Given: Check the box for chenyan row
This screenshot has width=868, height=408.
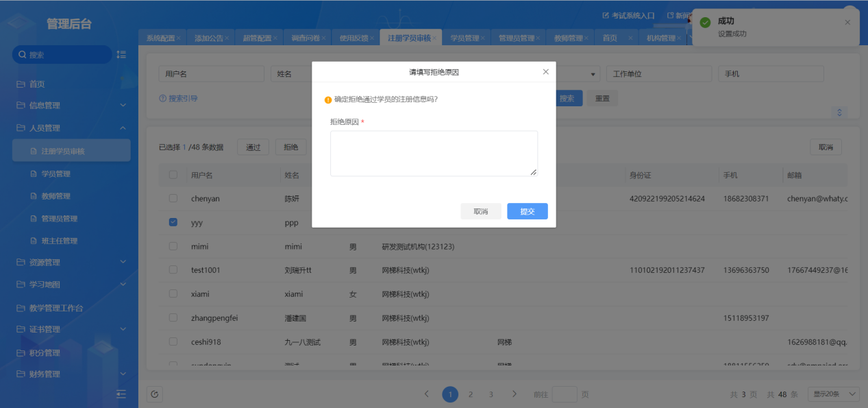Looking at the screenshot, I should [173, 199].
